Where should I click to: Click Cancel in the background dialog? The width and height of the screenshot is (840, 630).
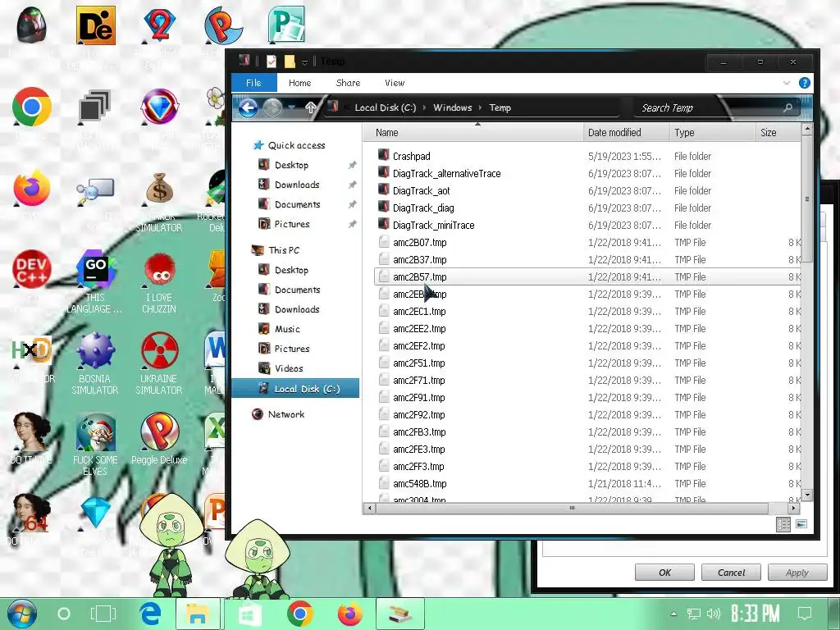point(731,573)
